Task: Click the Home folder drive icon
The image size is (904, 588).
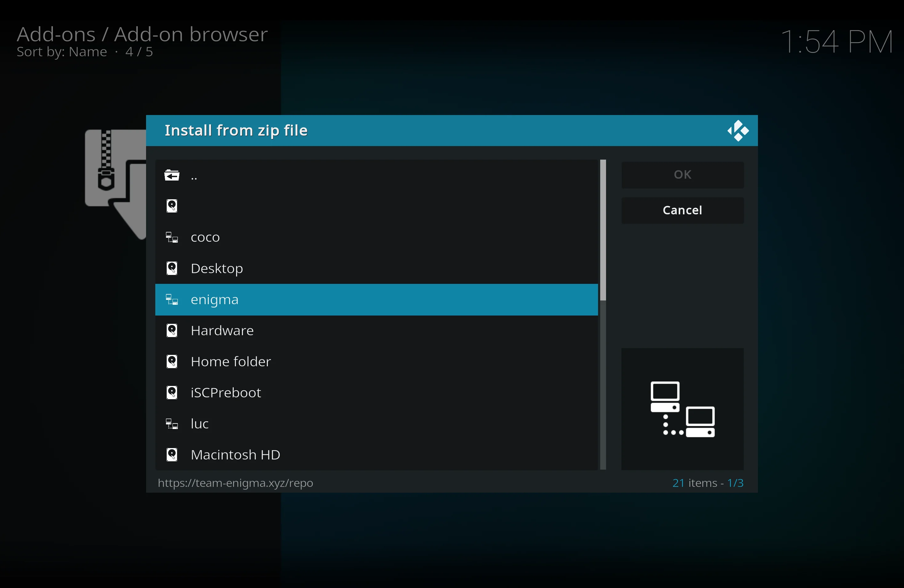Action: 172,362
